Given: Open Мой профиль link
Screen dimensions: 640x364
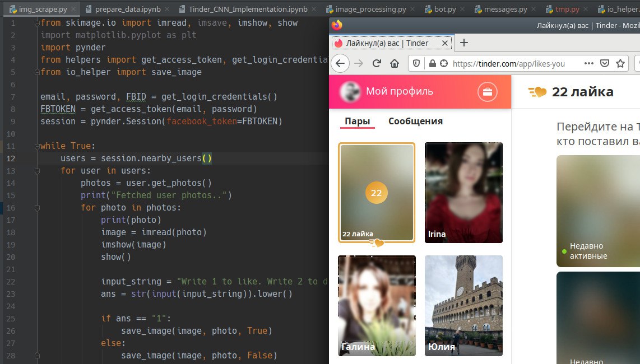Looking at the screenshot, I should point(399,91).
